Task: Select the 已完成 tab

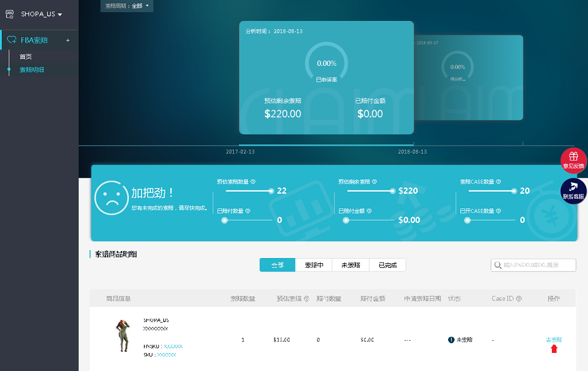Action: point(388,265)
